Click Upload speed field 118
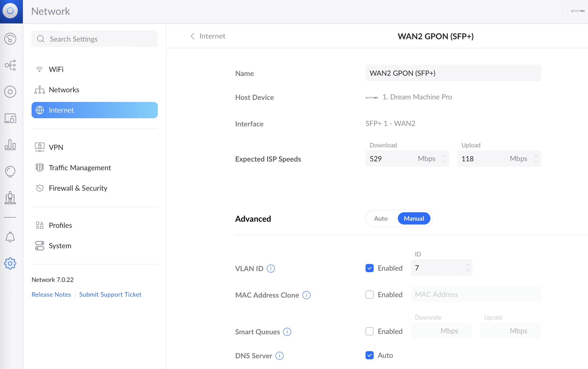588x369 pixels. click(499, 159)
